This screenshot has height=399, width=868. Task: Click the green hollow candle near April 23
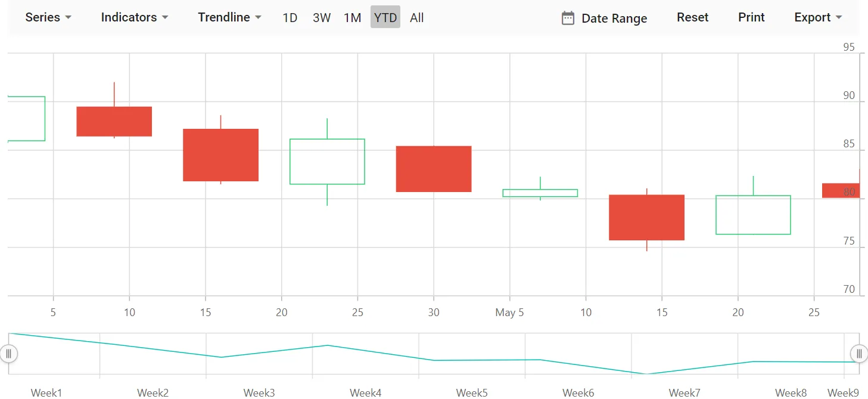327,162
